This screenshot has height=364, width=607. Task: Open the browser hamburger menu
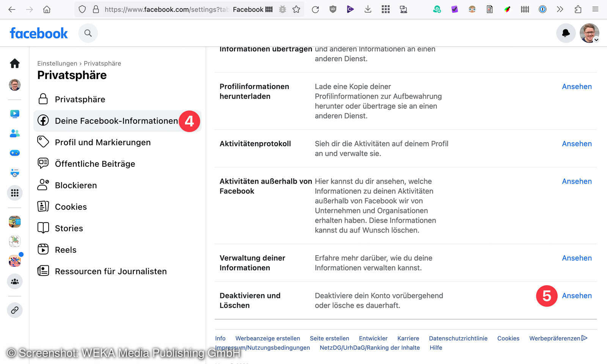(595, 9)
